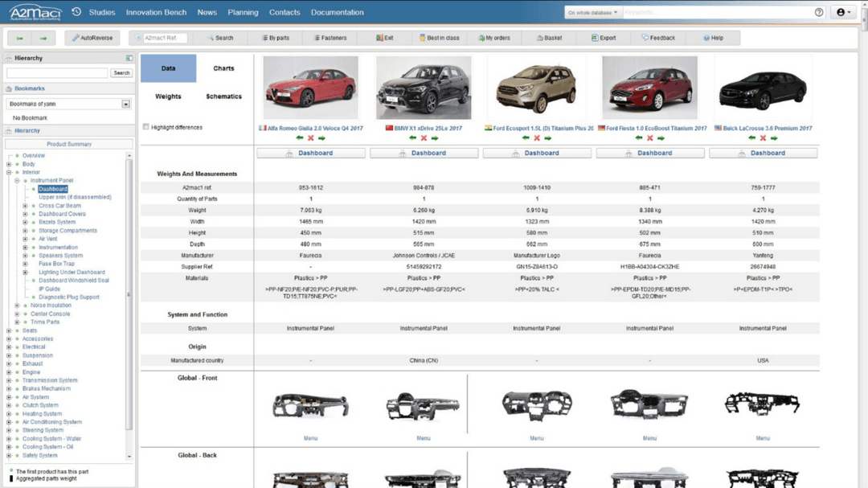This screenshot has height=488, width=868.
Task: Open the Studies menu
Action: (x=102, y=12)
